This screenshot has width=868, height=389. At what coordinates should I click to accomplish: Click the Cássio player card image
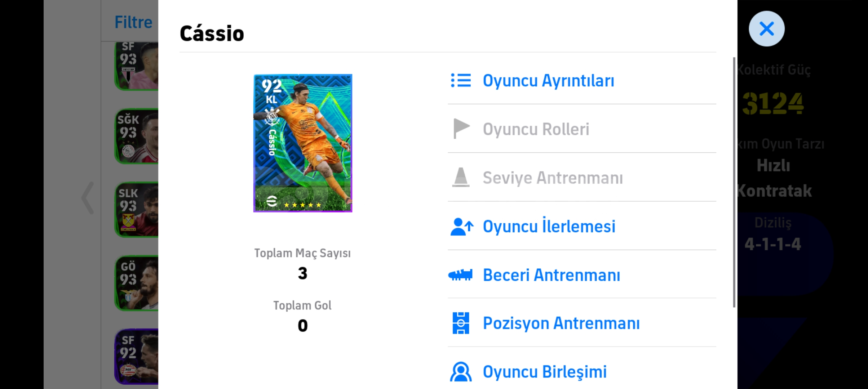303,143
